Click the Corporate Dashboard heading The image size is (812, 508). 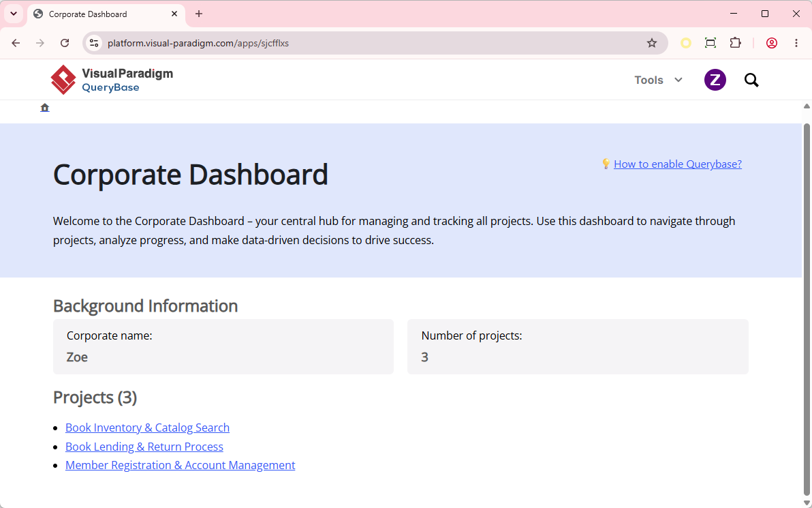point(191,174)
